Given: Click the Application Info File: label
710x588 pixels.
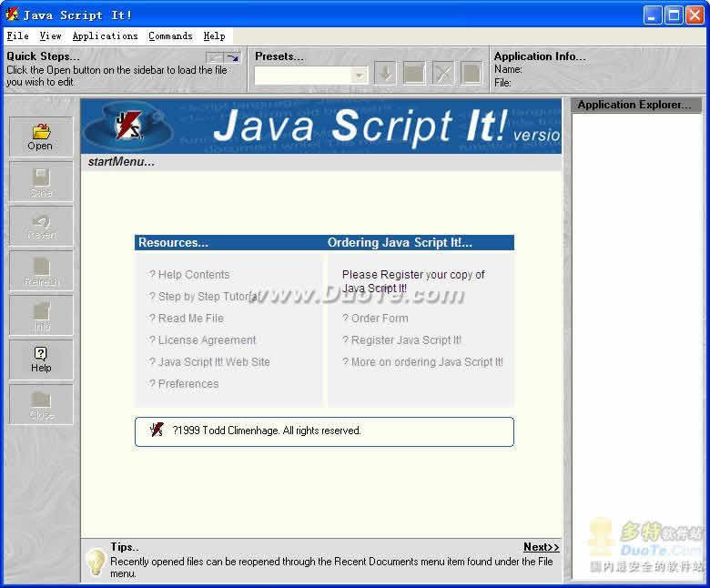Looking at the screenshot, I should pyautogui.click(x=502, y=83).
